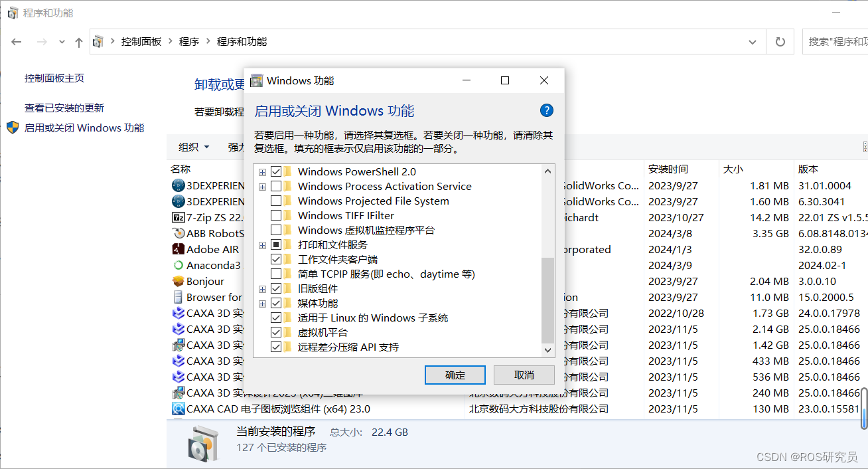Sort by 安装时间 column header

click(682, 169)
